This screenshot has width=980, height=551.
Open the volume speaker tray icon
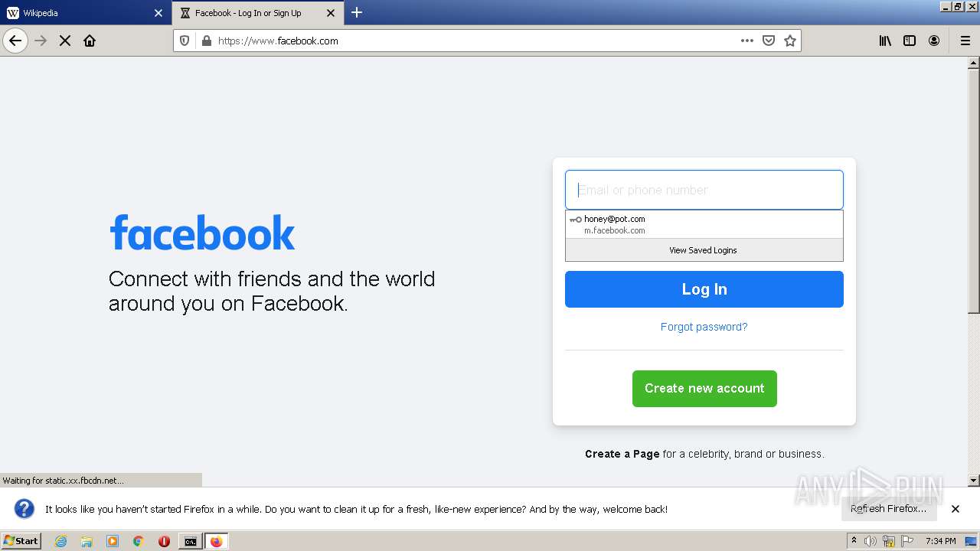[871, 541]
